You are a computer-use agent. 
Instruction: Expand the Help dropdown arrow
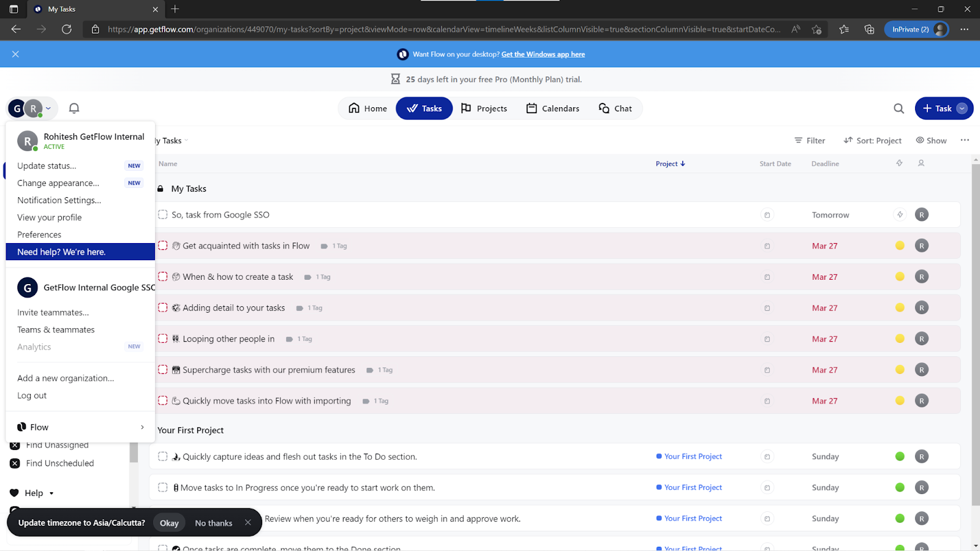coord(51,493)
